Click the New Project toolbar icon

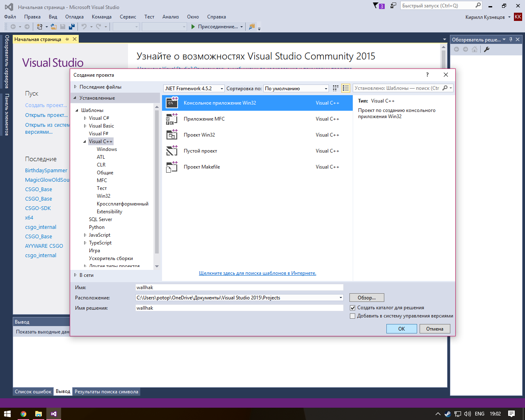(40, 27)
